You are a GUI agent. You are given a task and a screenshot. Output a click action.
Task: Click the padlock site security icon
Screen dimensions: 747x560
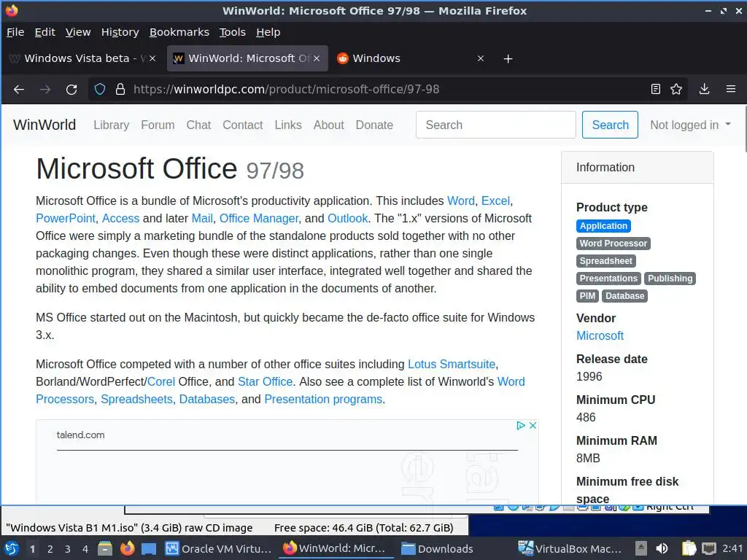[x=120, y=89]
